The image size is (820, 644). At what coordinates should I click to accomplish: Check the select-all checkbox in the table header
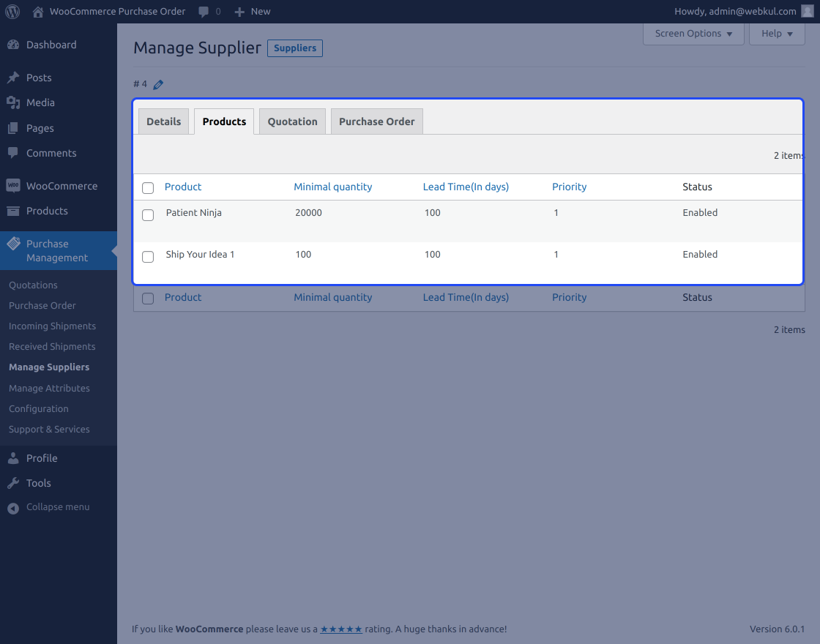point(147,187)
